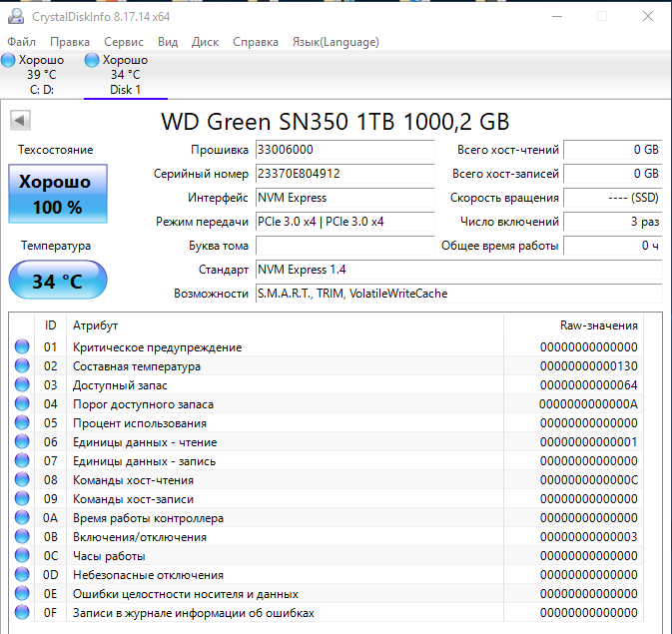Image resolution: width=672 pixels, height=634 pixels.
Task: Click the Прошивка field showing 33006000
Action: point(345,150)
